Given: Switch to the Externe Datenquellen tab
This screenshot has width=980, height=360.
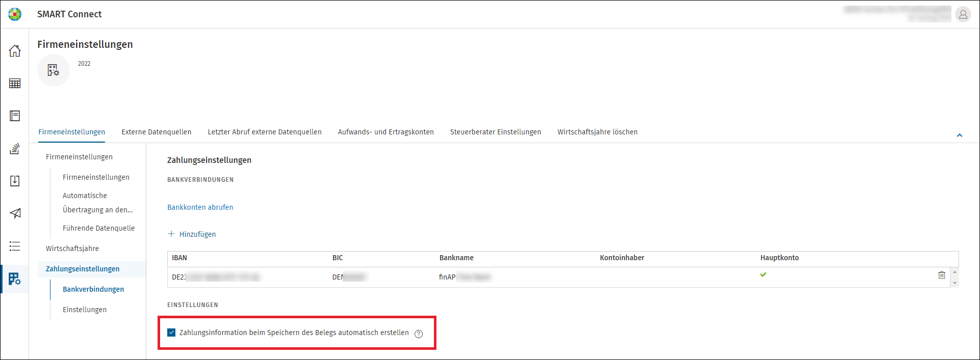Looking at the screenshot, I should pos(157,132).
